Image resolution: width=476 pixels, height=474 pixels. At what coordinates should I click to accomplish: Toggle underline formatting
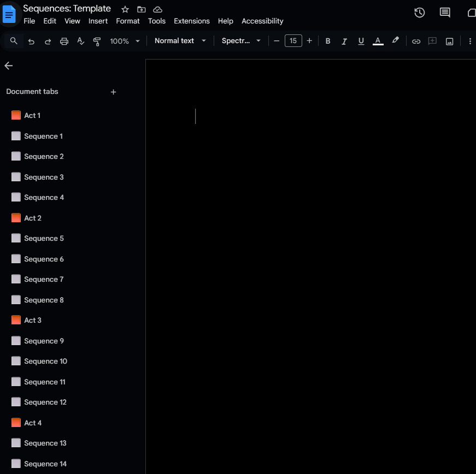361,41
